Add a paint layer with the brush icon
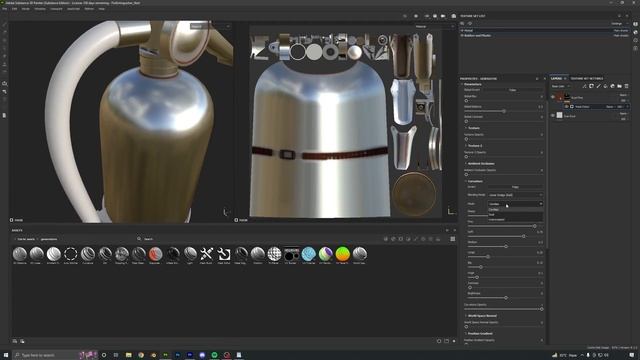The width and height of the screenshot is (640, 360). click(598, 86)
